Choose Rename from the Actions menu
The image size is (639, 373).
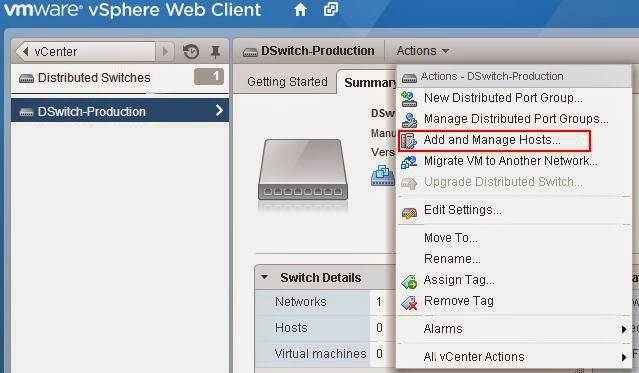click(452, 259)
